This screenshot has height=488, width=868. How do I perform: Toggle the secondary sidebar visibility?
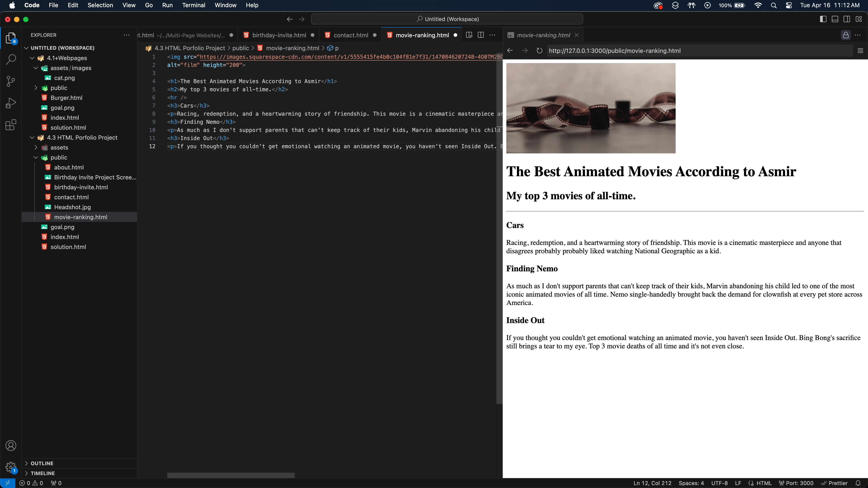click(x=847, y=19)
